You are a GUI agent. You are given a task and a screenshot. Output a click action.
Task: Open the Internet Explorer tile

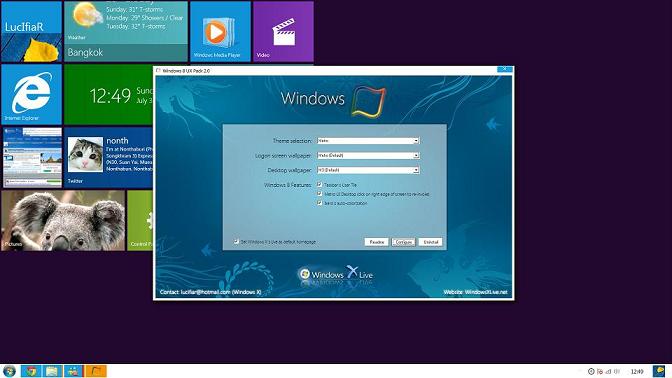point(32,95)
